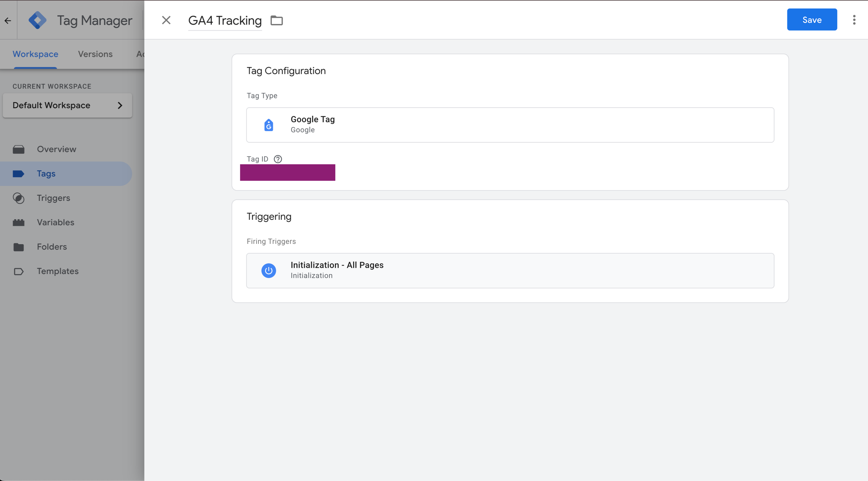The width and height of the screenshot is (868, 481).
Task: Switch to the Versions tab
Action: click(x=95, y=54)
